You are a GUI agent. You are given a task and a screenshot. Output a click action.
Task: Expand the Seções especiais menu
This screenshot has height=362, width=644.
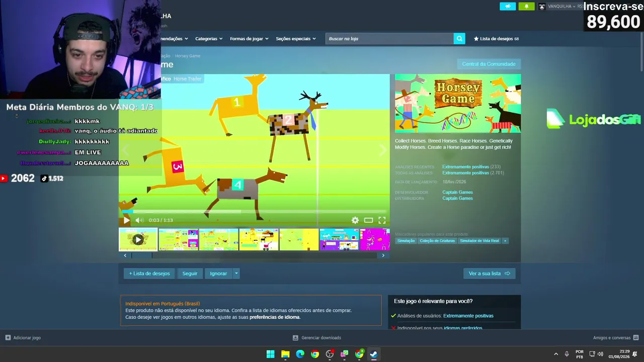[x=296, y=39]
